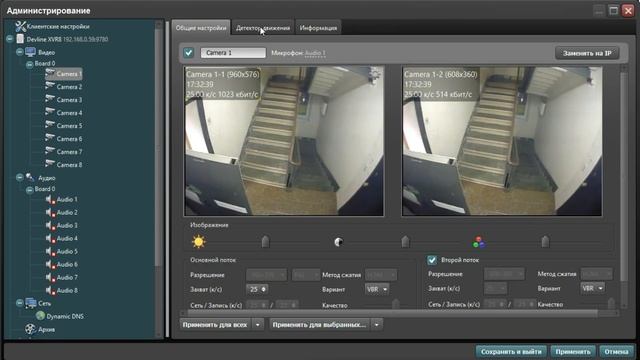Viewport: 640px width, 360px height.
Task: Click the Отмена button
Action: pyautogui.click(x=616, y=351)
